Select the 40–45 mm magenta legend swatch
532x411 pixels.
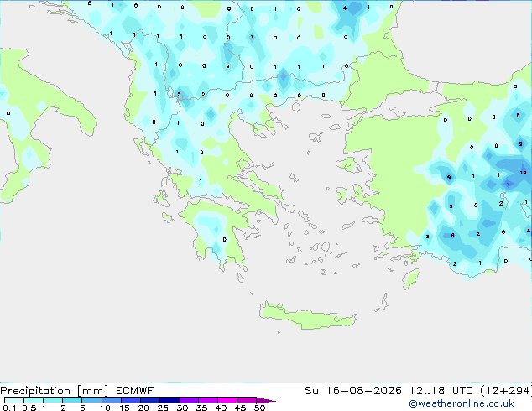pos(227,400)
